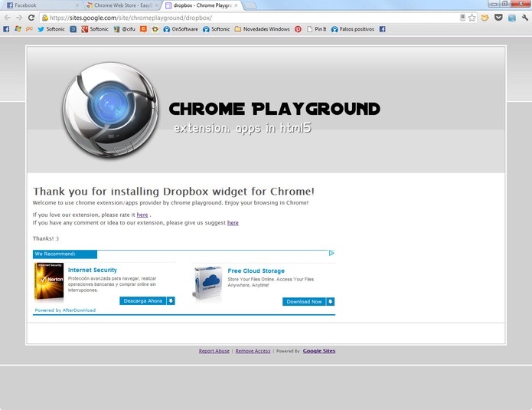Open the first Facebook bookmark icon
Screen dimensions: 532x410
click(x=6, y=29)
